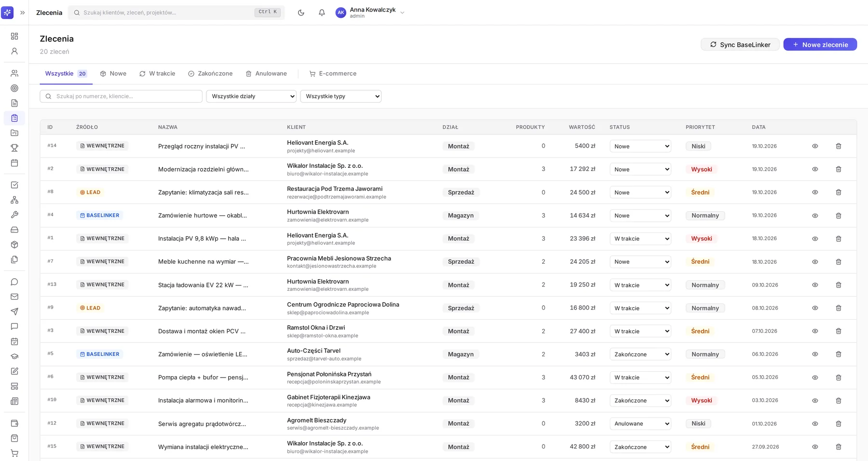View details of order #8 via eye icon
Screen dimensions: 868x461
815,192
